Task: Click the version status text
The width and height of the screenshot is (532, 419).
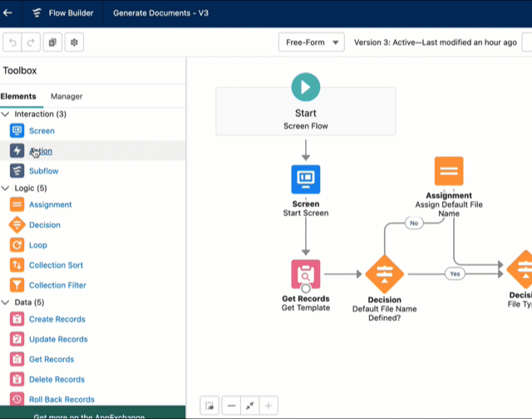Action: click(x=436, y=42)
